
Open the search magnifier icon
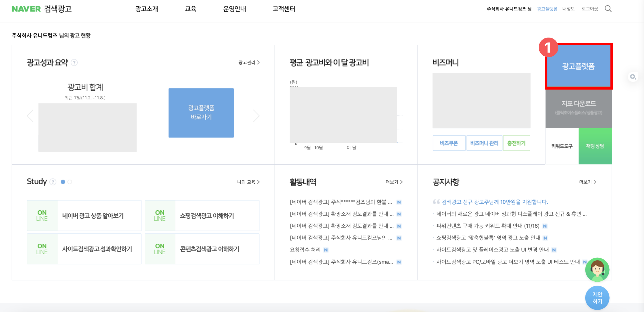[x=608, y=9]
